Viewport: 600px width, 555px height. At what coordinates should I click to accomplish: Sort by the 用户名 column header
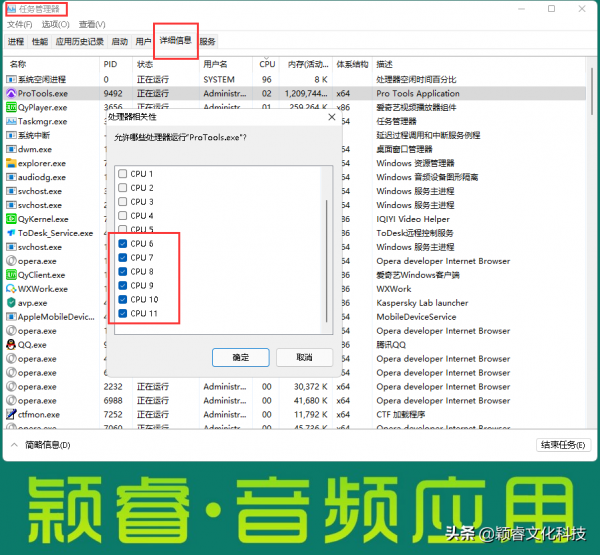tap(226, 64)
